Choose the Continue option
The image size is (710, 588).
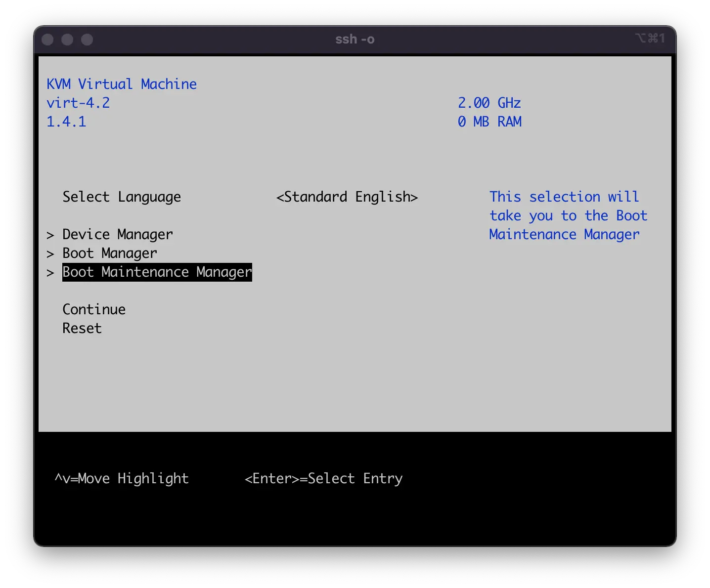click(94, 309)
